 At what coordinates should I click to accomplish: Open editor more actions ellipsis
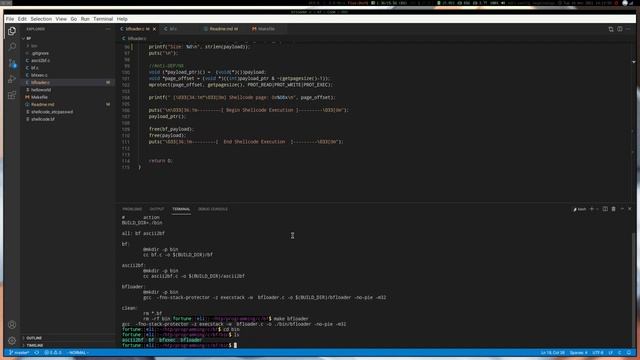[629, 29]
